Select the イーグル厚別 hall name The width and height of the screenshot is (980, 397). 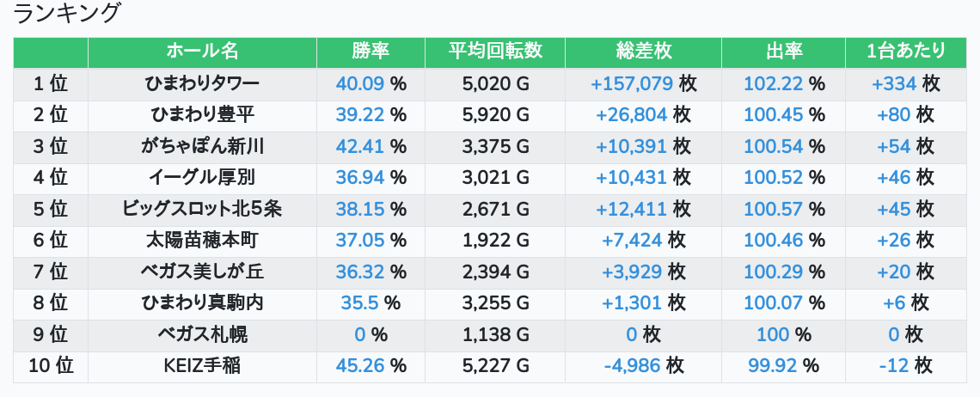pyautogui.click(x=202, y=178)
